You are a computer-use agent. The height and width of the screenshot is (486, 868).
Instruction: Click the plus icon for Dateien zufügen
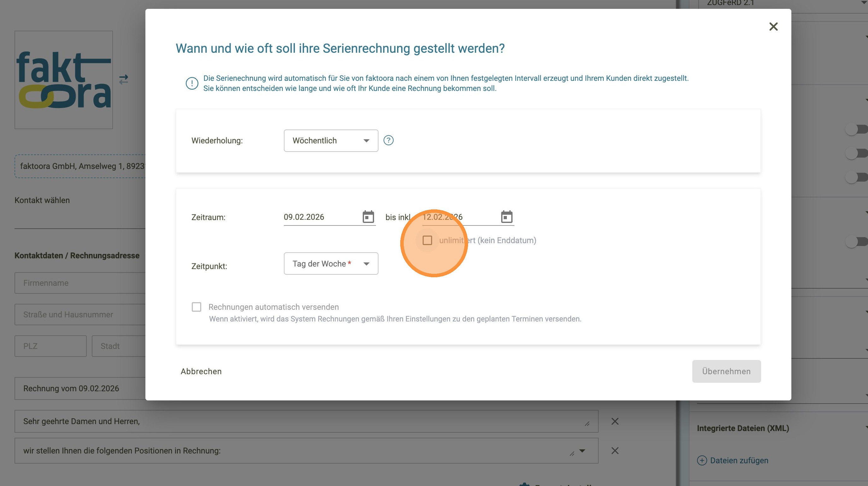pos(702,460)
